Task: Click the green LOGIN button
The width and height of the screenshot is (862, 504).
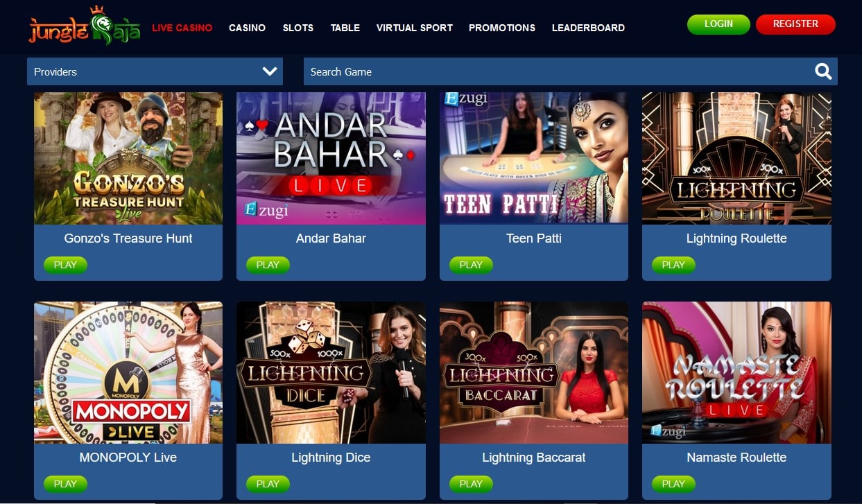Action: [718, 24]
